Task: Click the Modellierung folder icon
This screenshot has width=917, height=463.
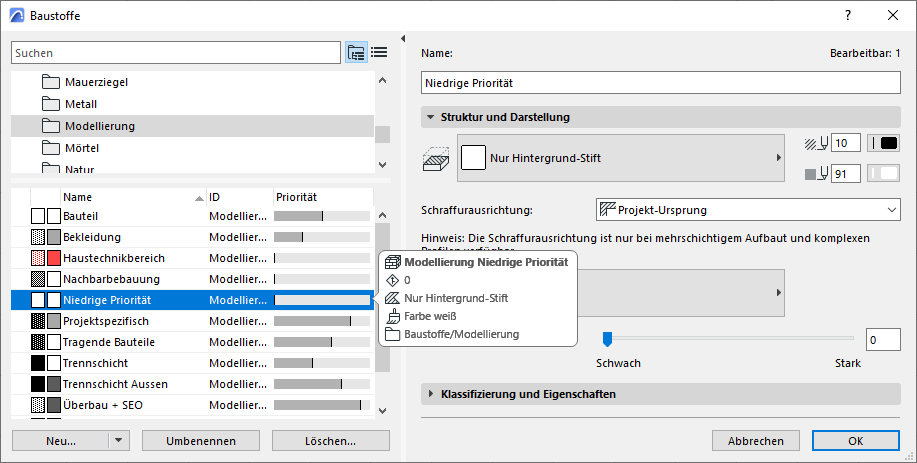Action: coord(52,126)
